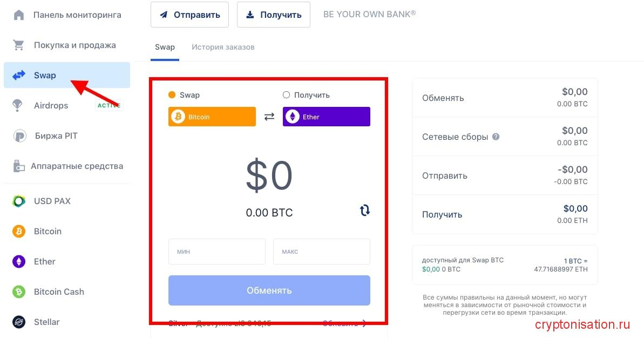Open the Bitcoin source currency selector
The image size is (644, 339).
point(212,117)
